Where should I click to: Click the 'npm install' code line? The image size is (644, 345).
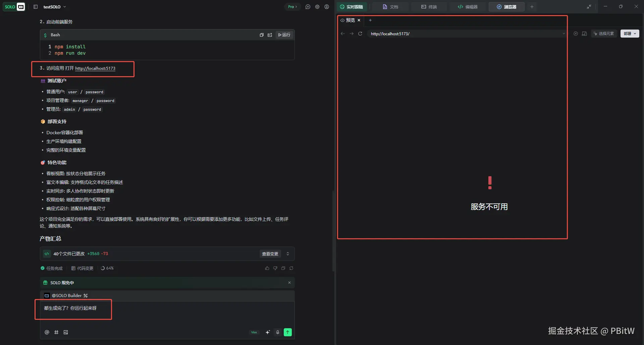[x=70, y=47]
